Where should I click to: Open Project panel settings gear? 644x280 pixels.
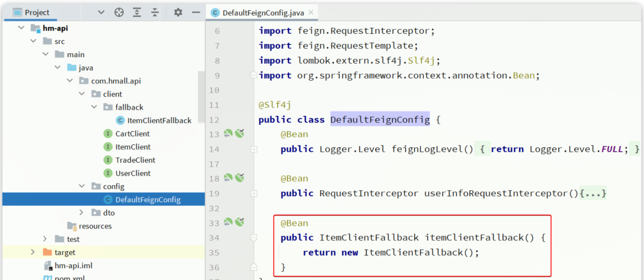(x=178, y=12)
